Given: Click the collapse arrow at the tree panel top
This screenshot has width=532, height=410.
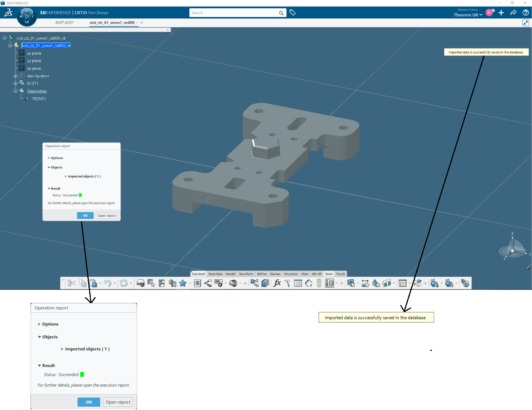Looking at the screenshot, I should pyautogui.click(x=168, y=30).
